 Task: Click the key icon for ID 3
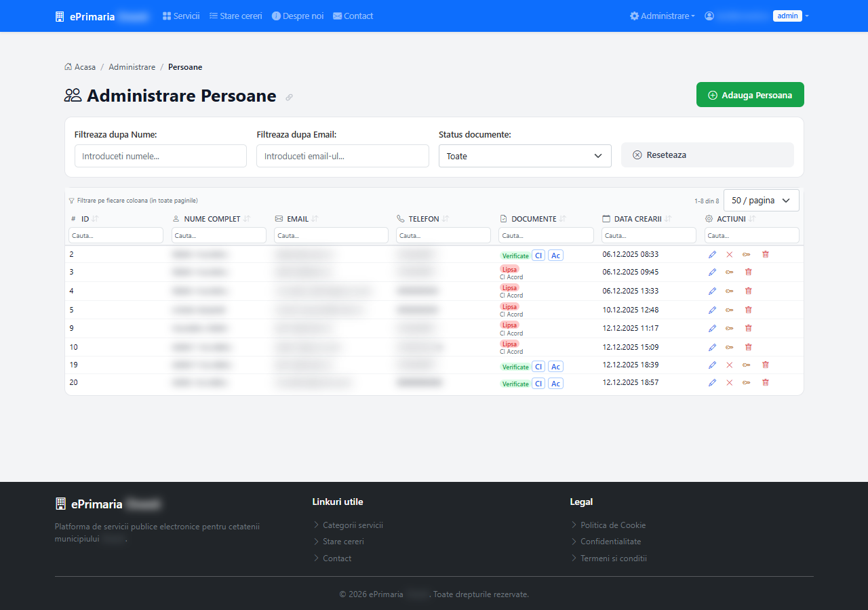coord(730,272)
